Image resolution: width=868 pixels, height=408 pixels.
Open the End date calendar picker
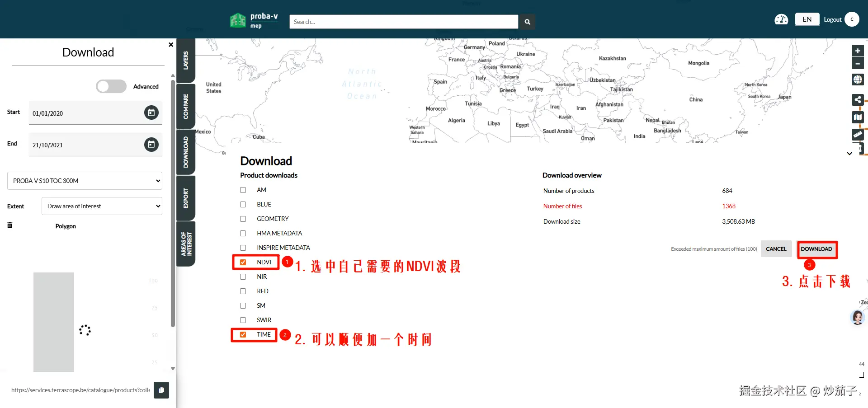(151, 144)
